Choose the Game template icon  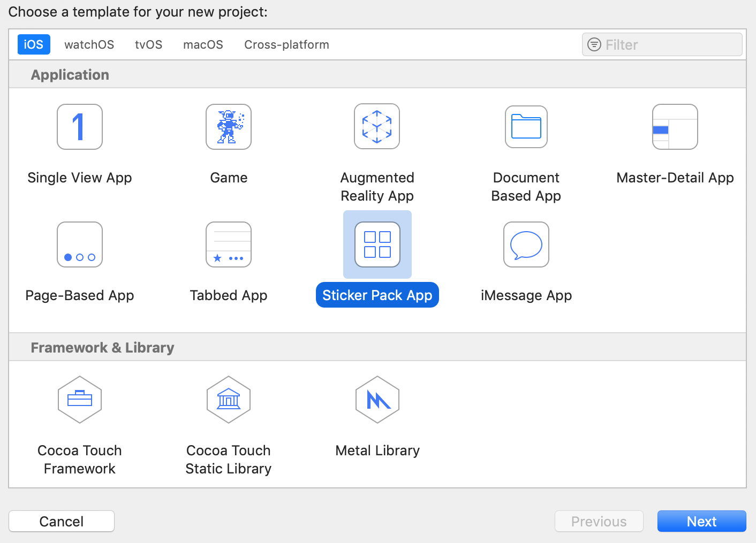(229, 127)
